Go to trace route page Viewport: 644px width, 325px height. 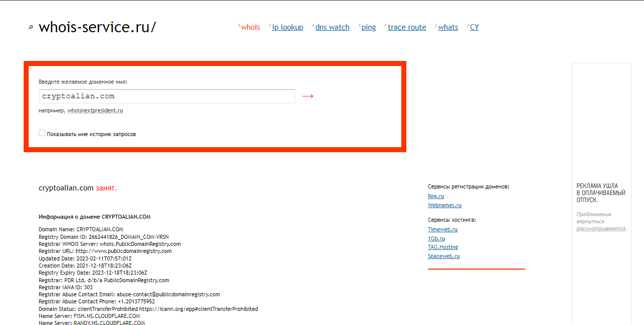407,27
